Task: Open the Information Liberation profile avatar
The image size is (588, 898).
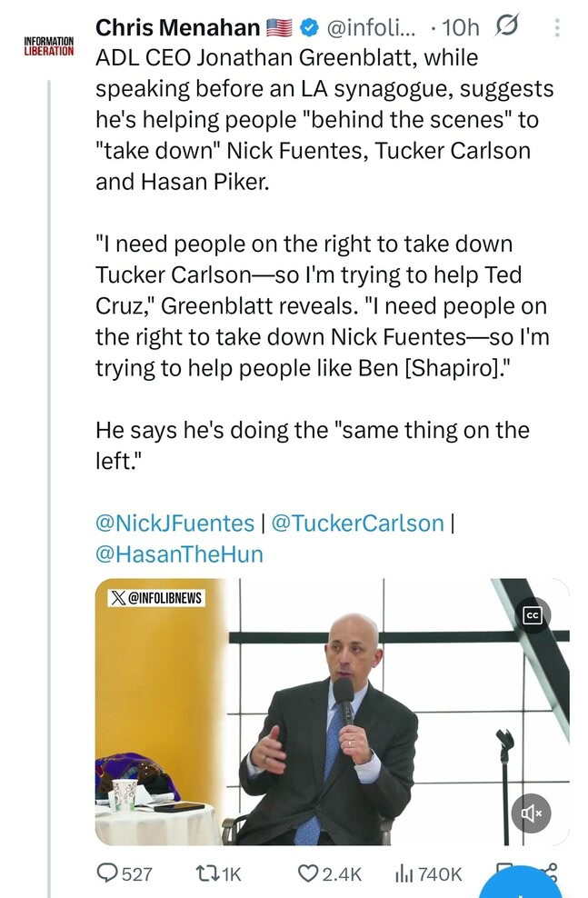Action: pos(49,45)
